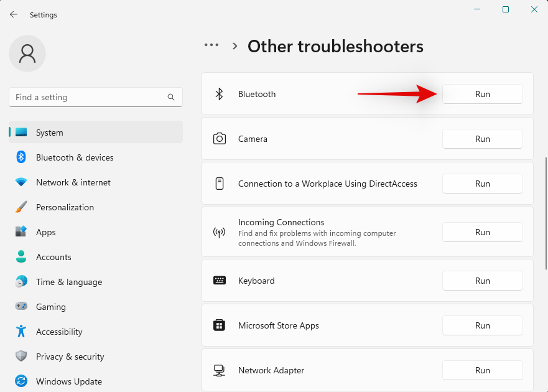Run the Network Adapter troubleshooter

482,370
